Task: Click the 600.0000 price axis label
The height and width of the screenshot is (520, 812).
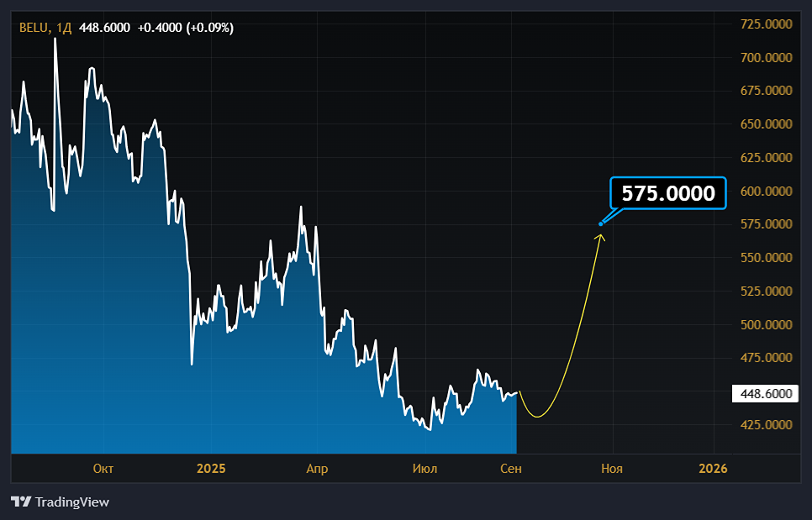Action: click(767, 192)
